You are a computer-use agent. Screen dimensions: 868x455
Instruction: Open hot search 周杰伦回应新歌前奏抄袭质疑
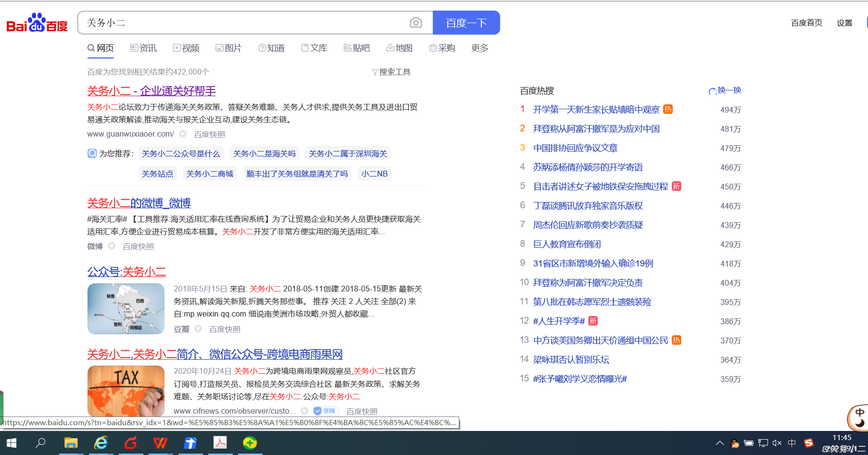588,225
